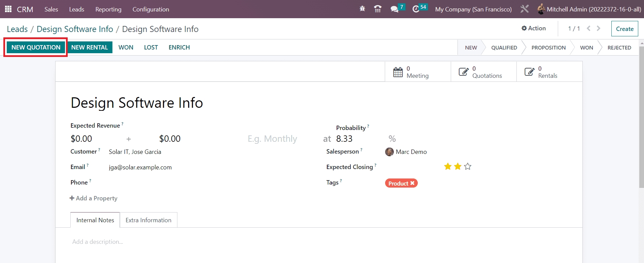Open the VoIP phone icon

pos(378,9)
